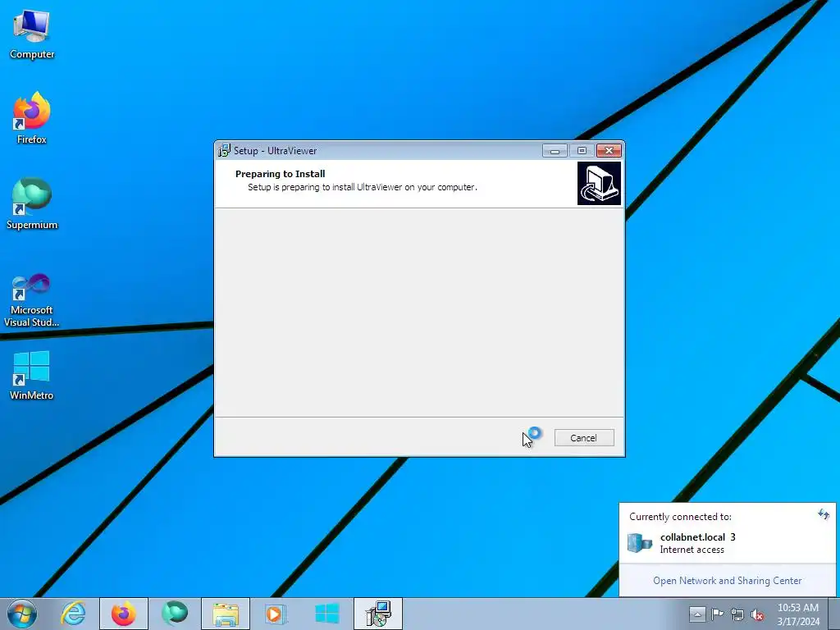The height and width of the screenshot is (630, 840).
Task: Select the Supermium desktop shortcut
Action: tap(32, 203)
